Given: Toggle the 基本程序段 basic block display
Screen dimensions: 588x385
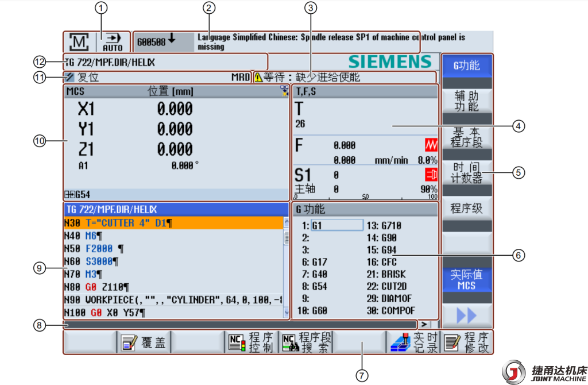Looking at the screenshot, I should 466,137.
